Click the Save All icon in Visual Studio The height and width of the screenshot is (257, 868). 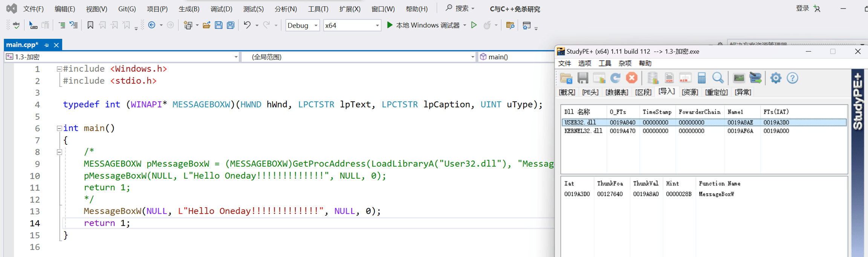pos(231,25)
